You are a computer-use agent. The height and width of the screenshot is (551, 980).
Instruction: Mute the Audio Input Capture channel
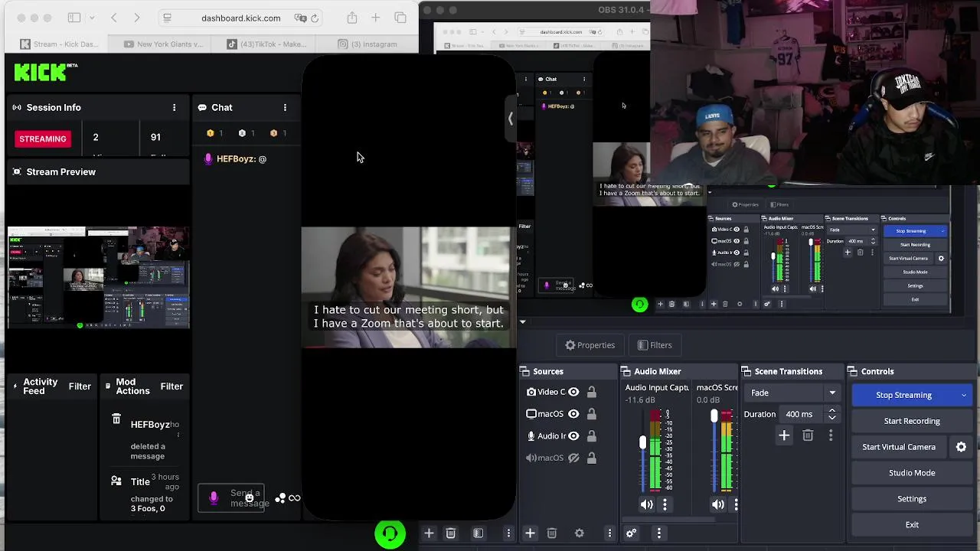[647, 504]
